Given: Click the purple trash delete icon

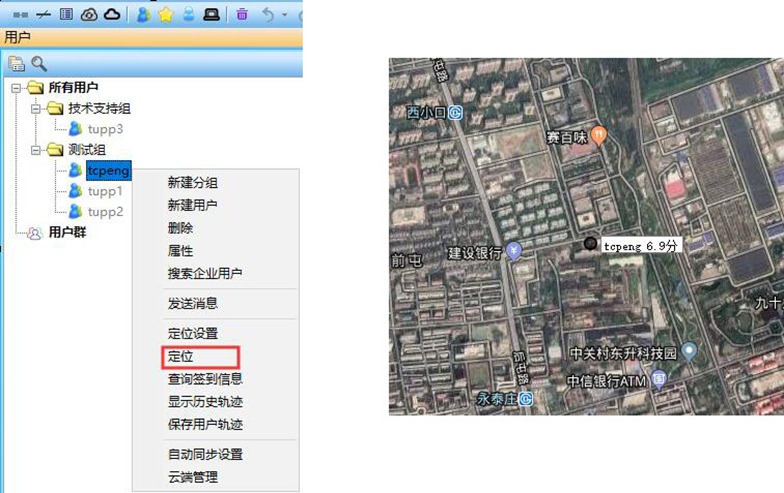Looking at the screenshot, I should (x=242, y=14).
